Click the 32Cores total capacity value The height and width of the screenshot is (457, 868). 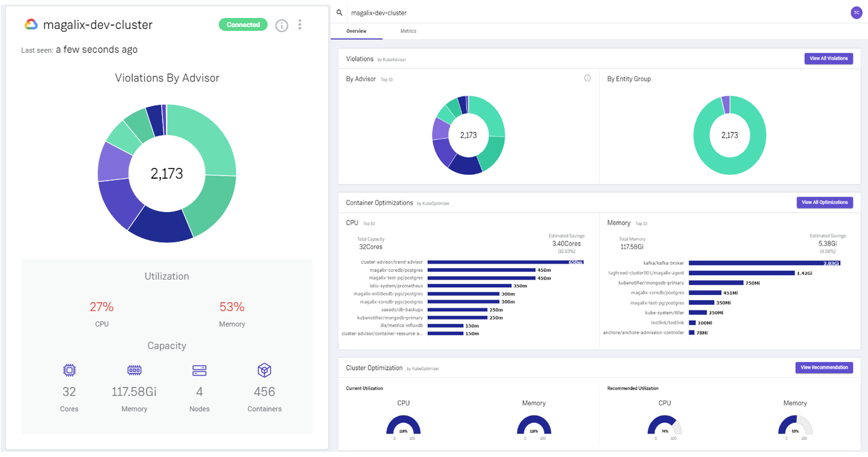[x=371, y=246]
